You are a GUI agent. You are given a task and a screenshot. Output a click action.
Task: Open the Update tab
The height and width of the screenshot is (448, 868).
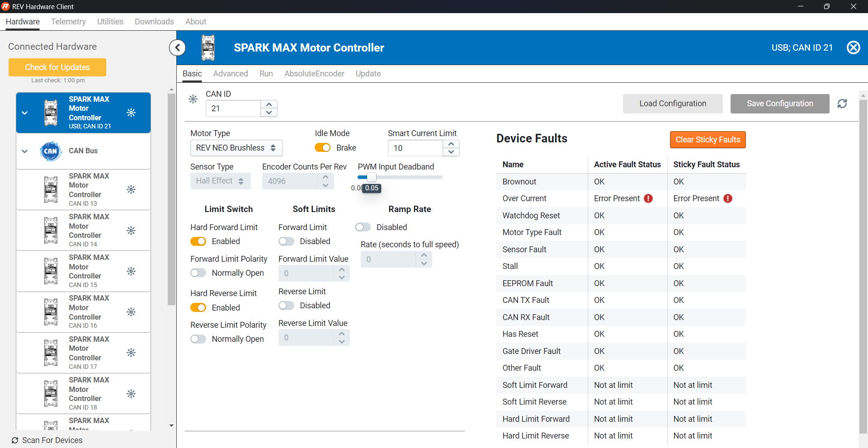(368, 74)
